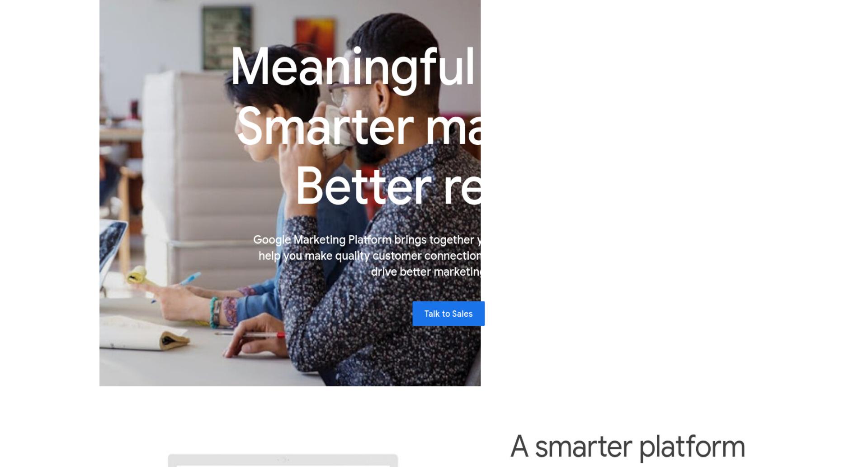Click the gray laptop illustration below hero
This screenshot has height=467, width=868.
coord(283,461)
